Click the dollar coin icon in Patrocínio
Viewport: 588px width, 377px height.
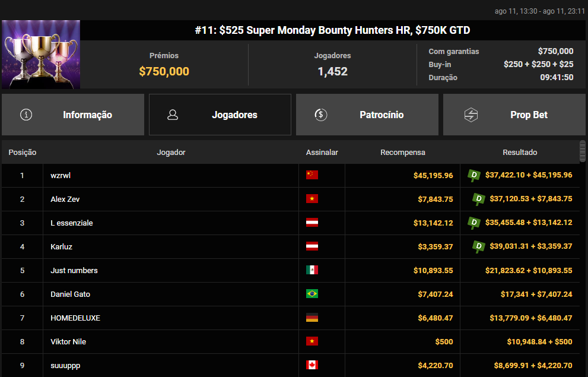(x=320, y=115)
